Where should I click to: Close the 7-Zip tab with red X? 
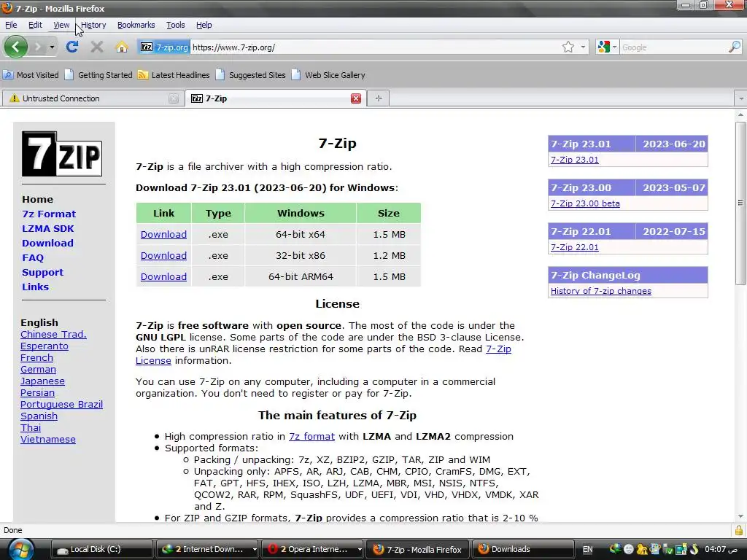pos(356,98)
